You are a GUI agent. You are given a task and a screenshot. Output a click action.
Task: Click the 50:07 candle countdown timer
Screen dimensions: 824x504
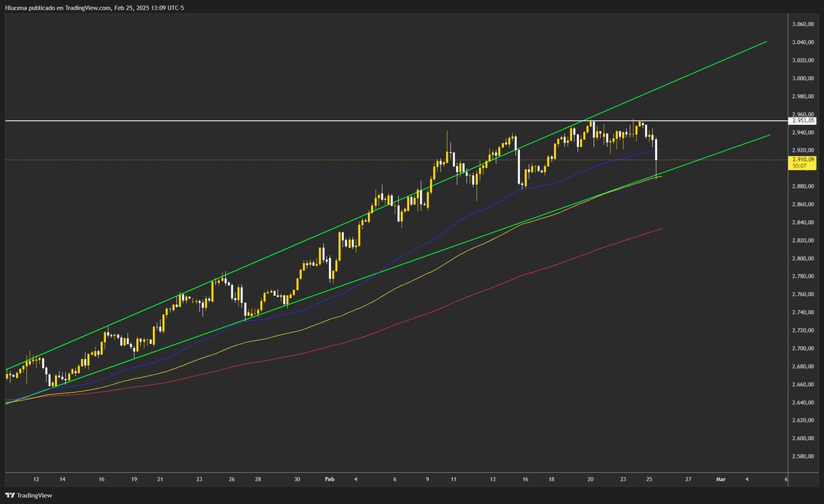pyautogui.click(x=799, y=165)
